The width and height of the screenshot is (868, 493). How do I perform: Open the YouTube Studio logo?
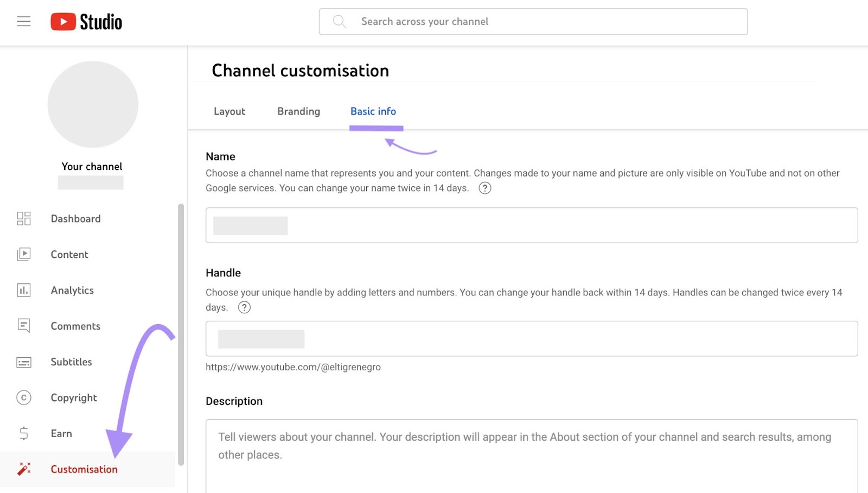pos(86,21)
